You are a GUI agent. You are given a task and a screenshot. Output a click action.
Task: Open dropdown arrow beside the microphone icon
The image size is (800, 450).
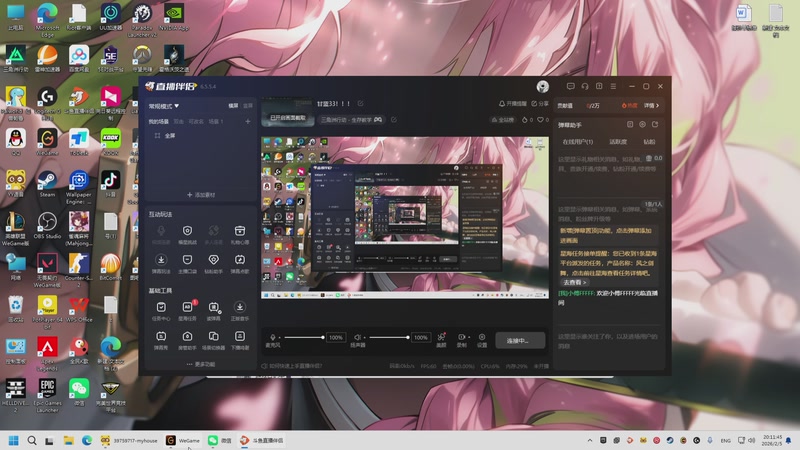pyautogui.click(x=280, y=337)
